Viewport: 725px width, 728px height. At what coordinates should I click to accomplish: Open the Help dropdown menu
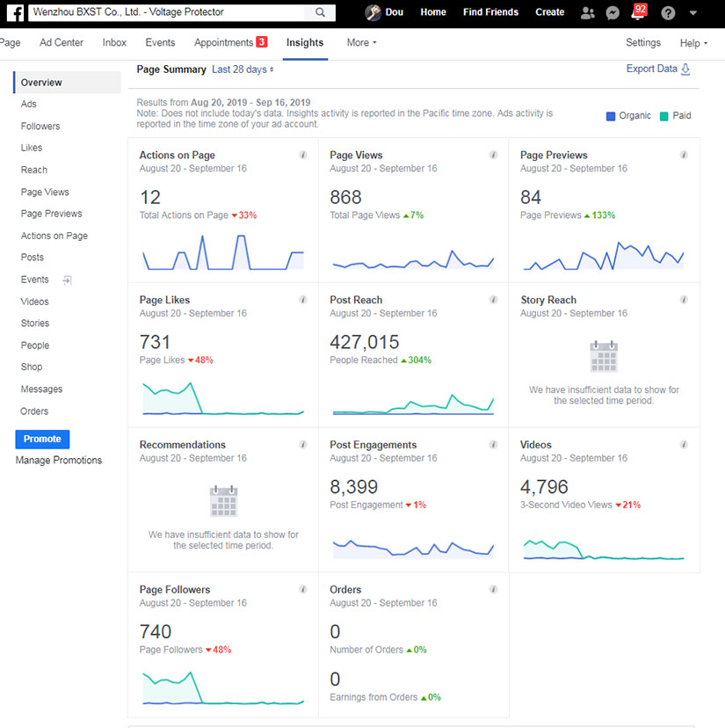[x=693, y=43]
